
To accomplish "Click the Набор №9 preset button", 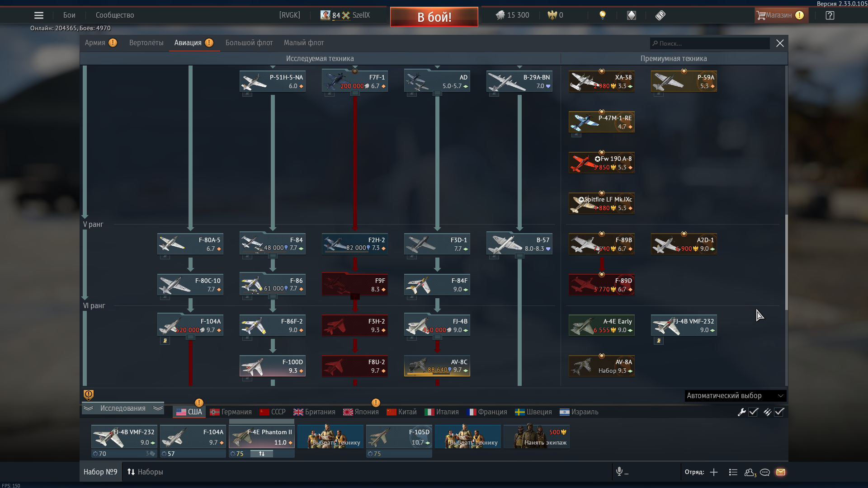I will [100, 472].
